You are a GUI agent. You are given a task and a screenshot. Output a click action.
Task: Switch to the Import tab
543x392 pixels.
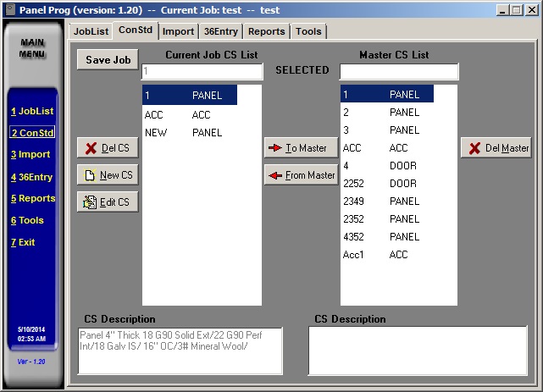[178, 31]
